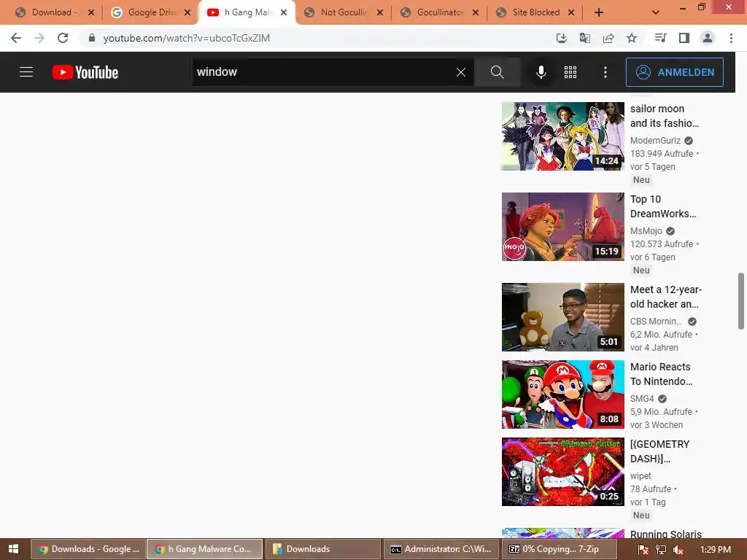Go back with browser back arrow
The image size is (747, 560).
[x=16, y=38]
